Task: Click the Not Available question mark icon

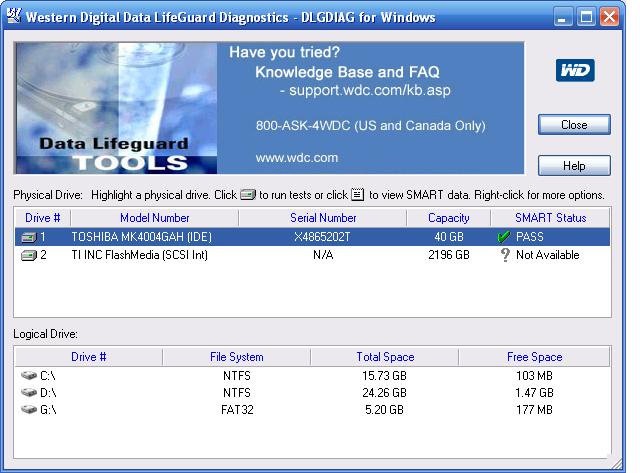Action: [x=505, y=255]
